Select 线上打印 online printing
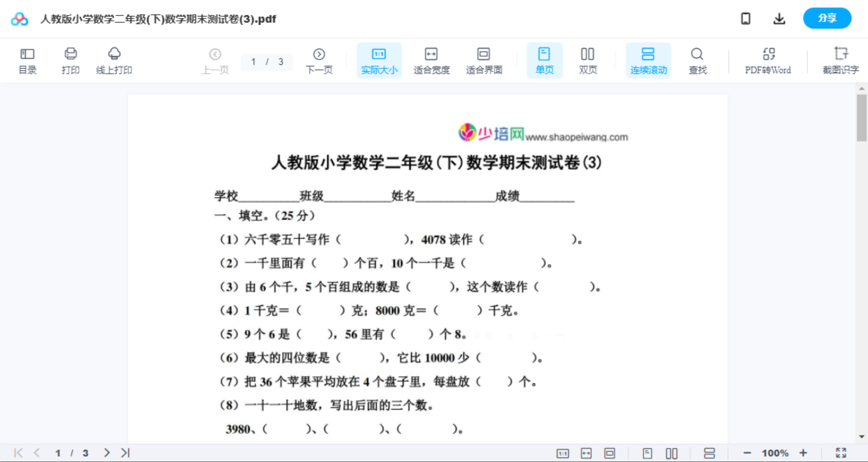This screenshot has width=868, height=462. (114, 60)
